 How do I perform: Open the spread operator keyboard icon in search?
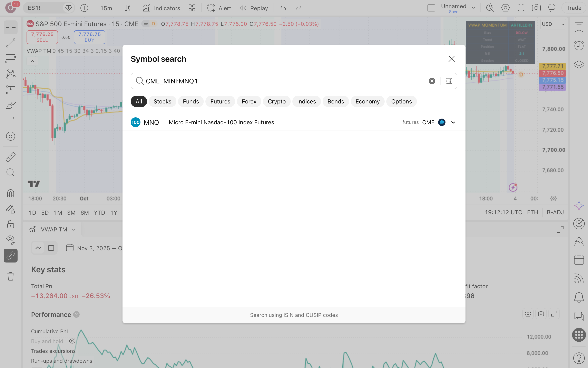[x=449, y=81]
